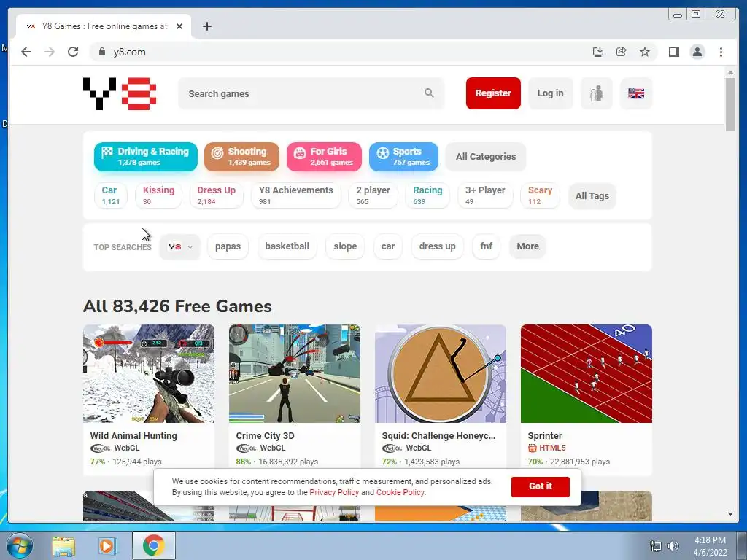Click the network tray icon
The height and width of the screenshot is (560, 747).
click(656, 546)
